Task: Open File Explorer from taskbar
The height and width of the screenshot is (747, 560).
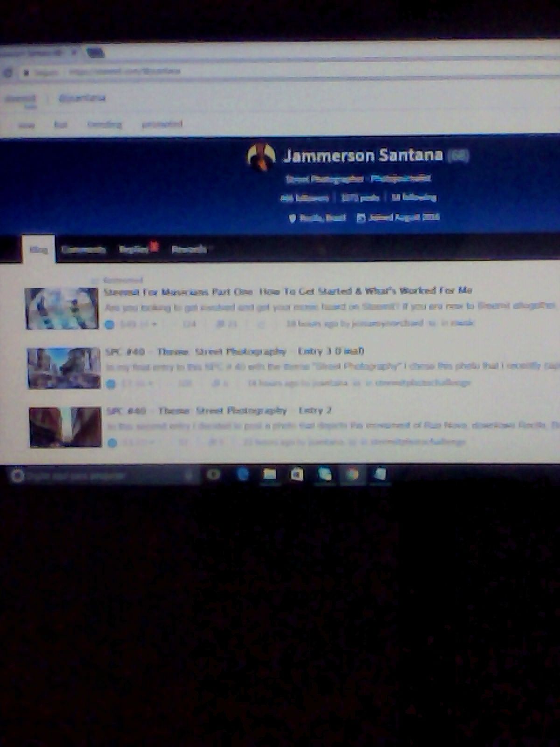Action: [270, 474]
